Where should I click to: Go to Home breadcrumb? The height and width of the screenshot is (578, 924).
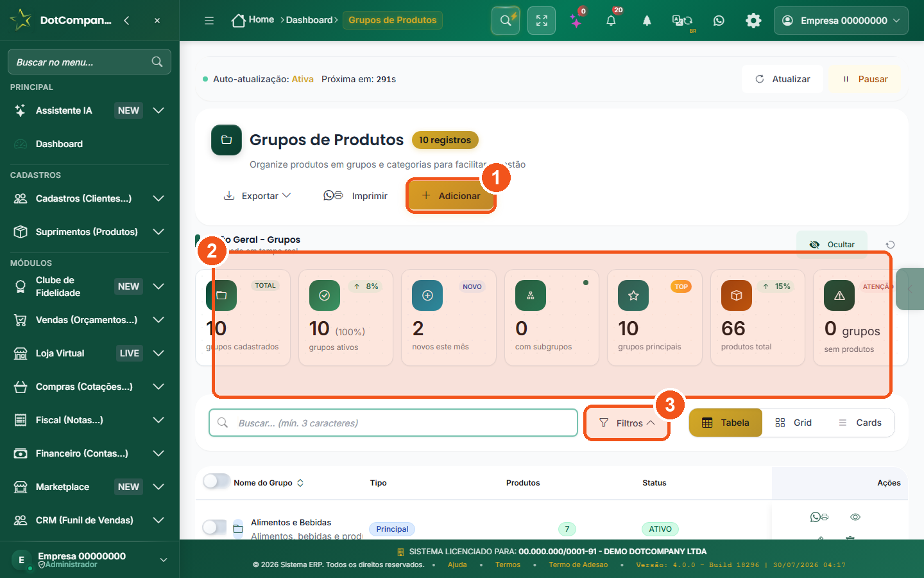pos(253,20)
